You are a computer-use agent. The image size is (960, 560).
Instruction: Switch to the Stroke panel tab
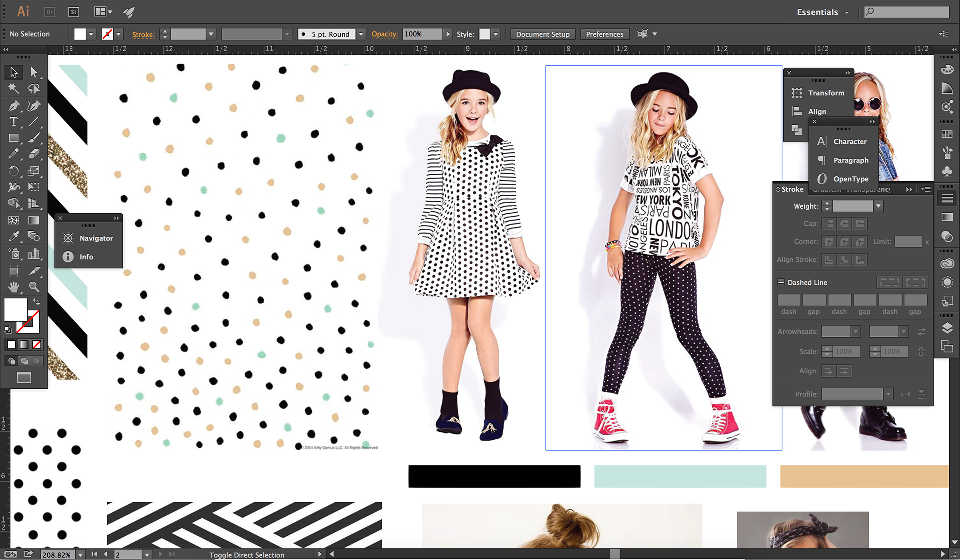click(x=792, y=189)
